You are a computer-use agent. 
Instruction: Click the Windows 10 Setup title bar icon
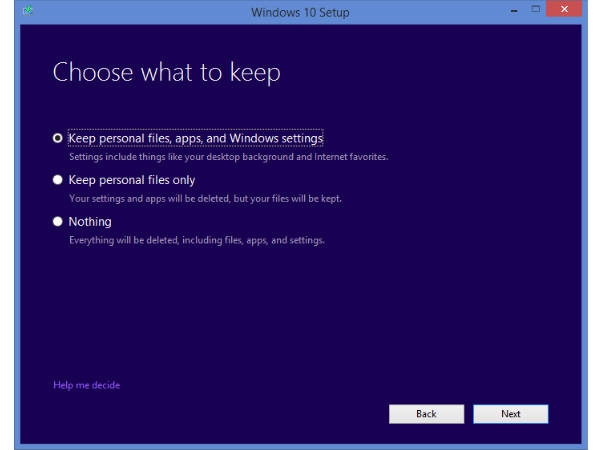28,11
